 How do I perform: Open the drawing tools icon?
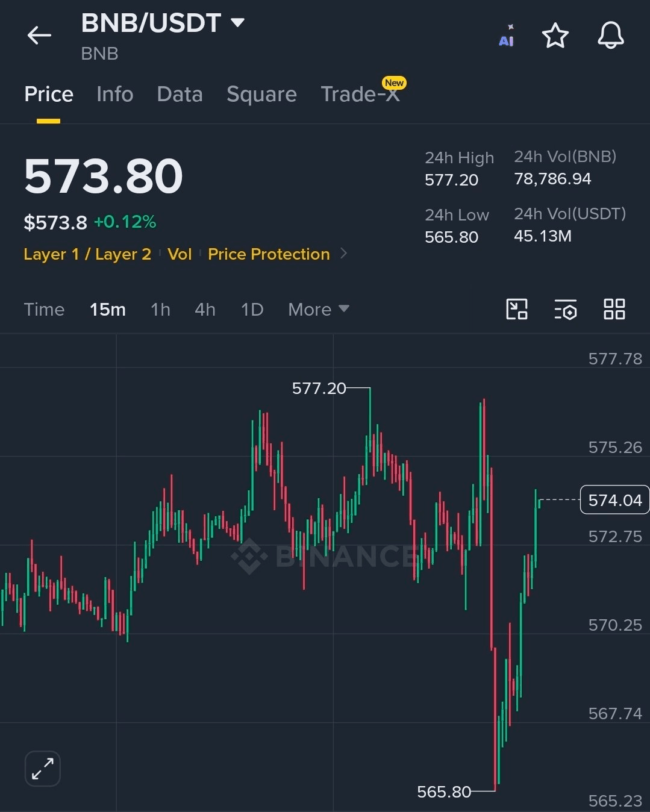tap(517, 309)
